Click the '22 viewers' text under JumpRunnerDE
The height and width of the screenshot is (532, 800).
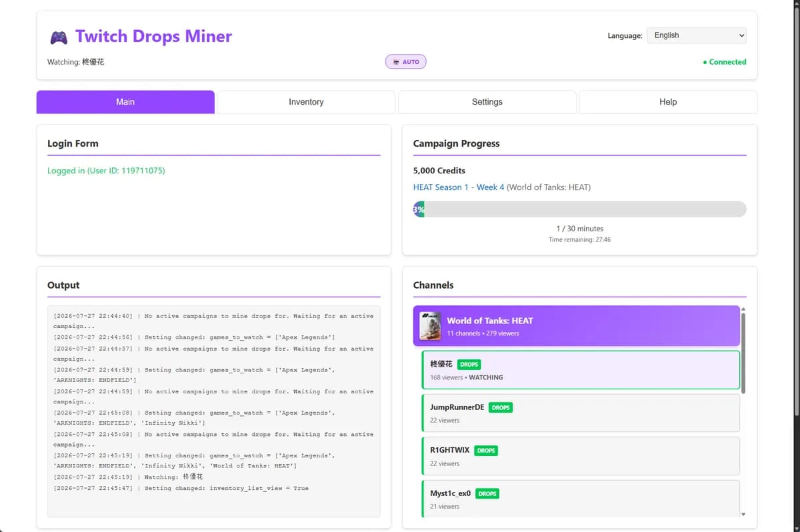tap(445, 421)
